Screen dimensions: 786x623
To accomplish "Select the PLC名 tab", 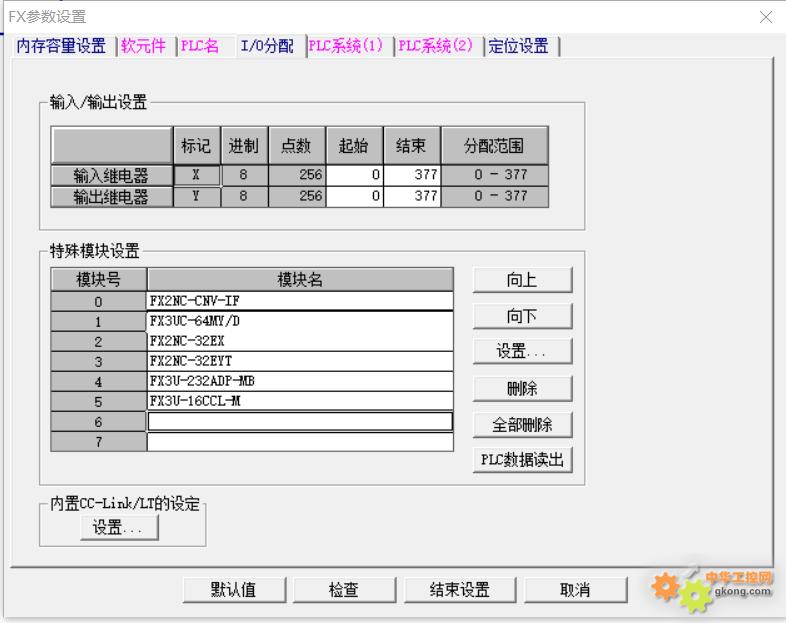I will click(200, 46).
